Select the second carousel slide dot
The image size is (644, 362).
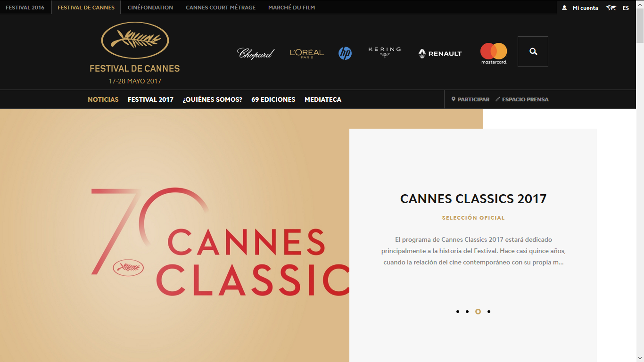click(467, 312)
